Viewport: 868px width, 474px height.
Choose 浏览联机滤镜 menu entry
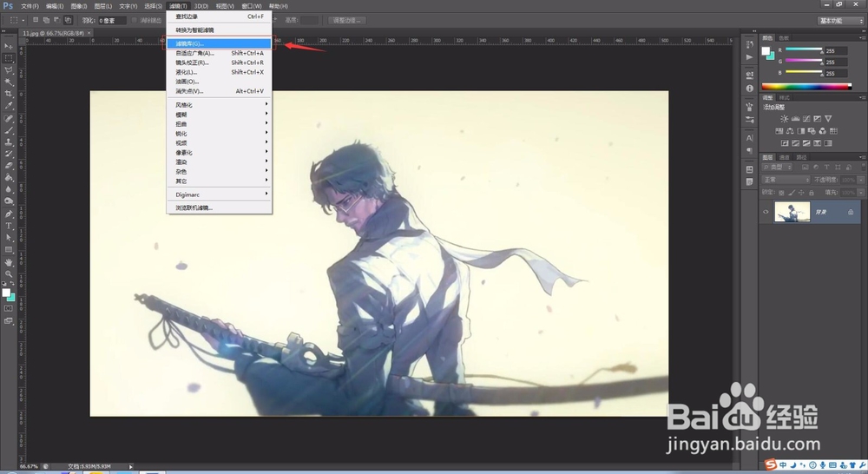220,207
